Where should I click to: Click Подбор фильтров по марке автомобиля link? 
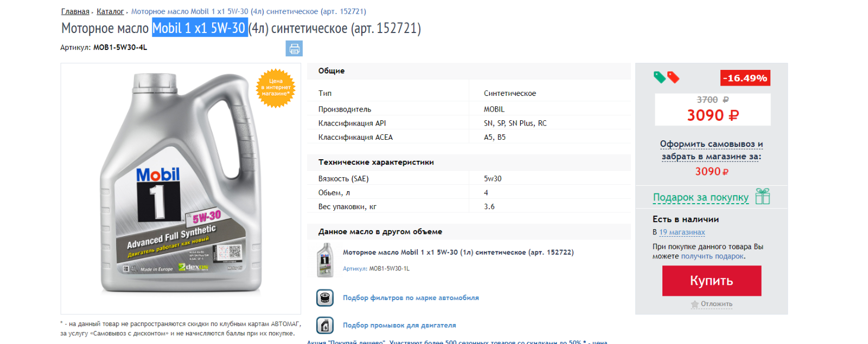[411, 298]
